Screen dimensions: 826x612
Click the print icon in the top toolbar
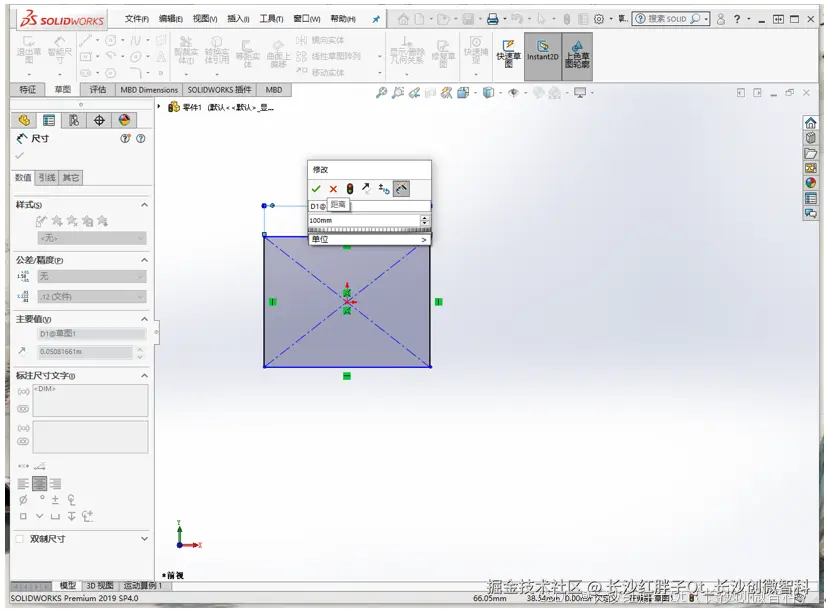pyautogui.click(x=493, y=19)
